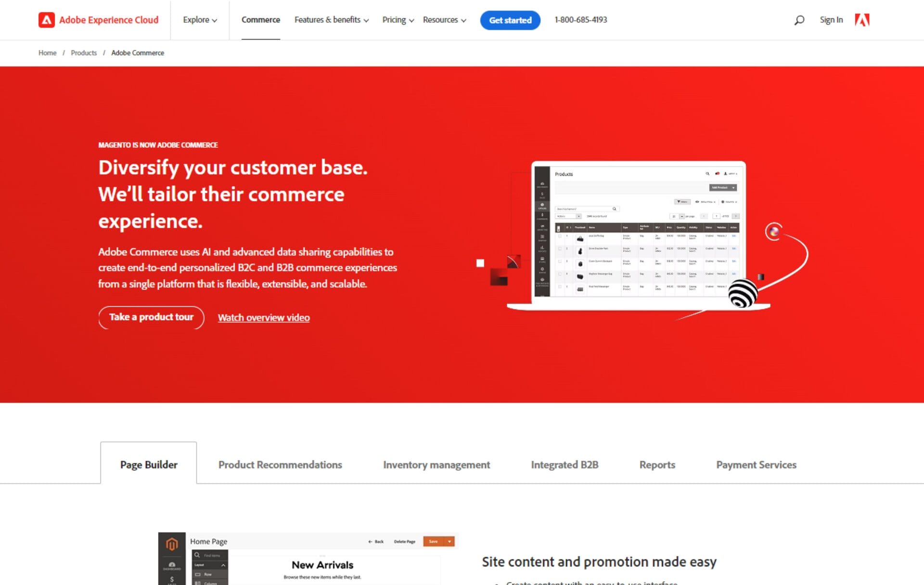This screenshot has height=585, width=924.
Task: Click the Adobe Commerce breadcrumb
Action: (138, 53)
